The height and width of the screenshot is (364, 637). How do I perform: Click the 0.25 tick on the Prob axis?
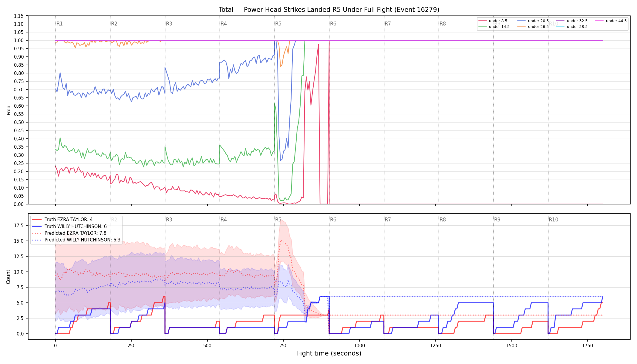19,163
